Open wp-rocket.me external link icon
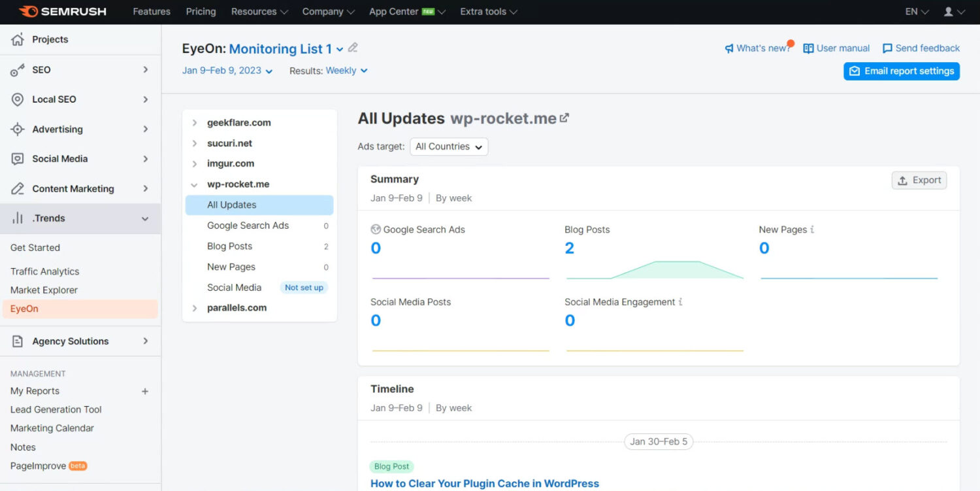 coord(564,118)
